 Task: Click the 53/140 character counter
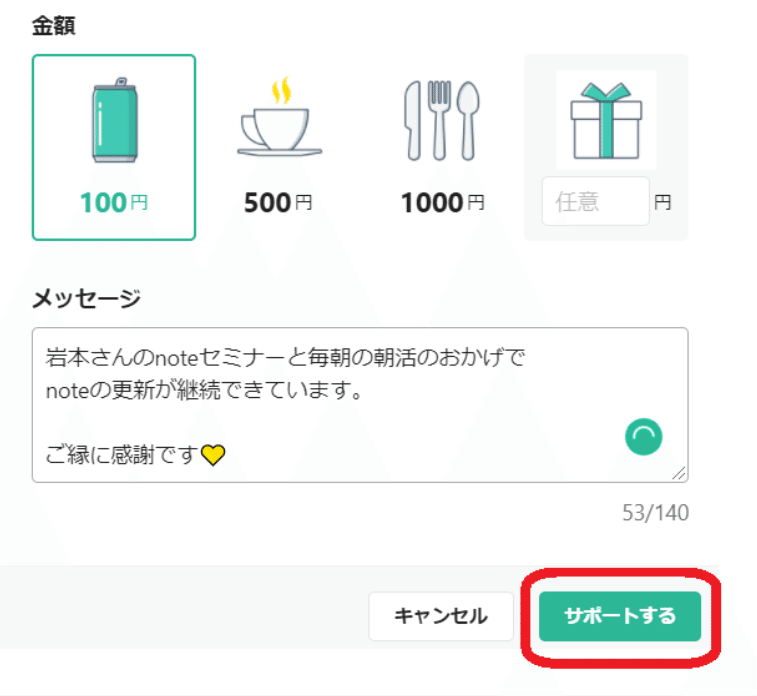[655, 513]
